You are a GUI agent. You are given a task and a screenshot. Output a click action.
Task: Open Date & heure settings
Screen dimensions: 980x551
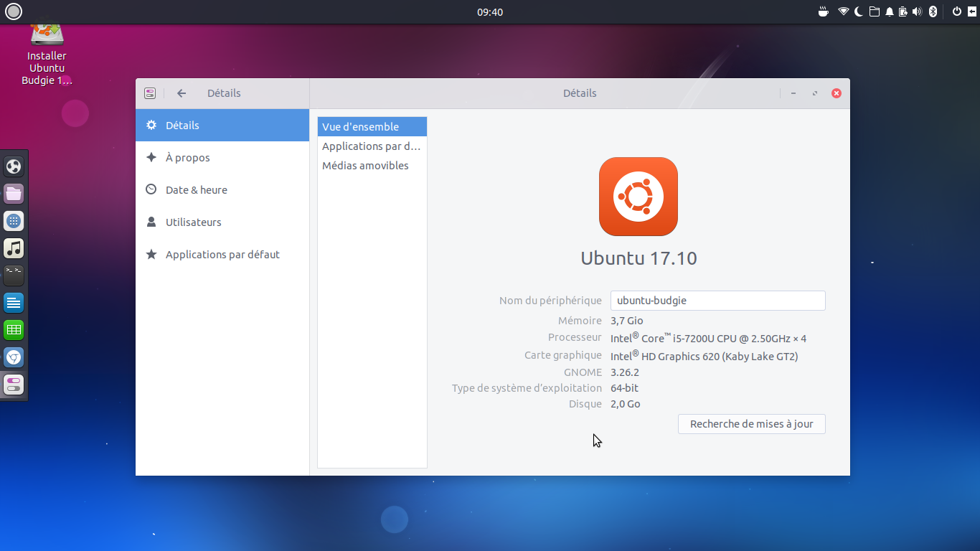tap(222, 189)
